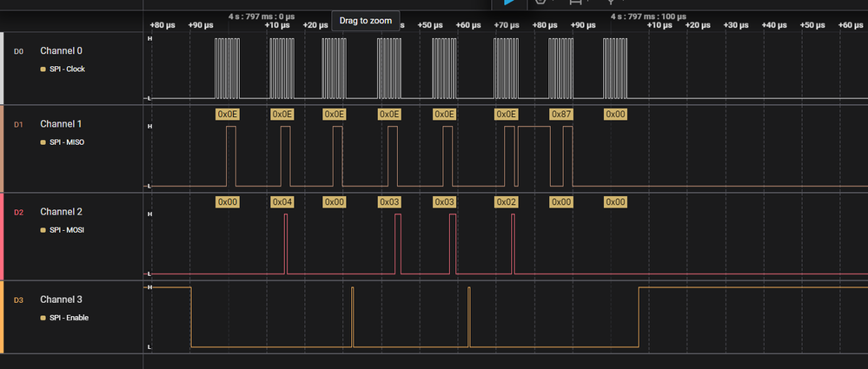
Task: Select the Channel 2 label
Action: (61, 212)
